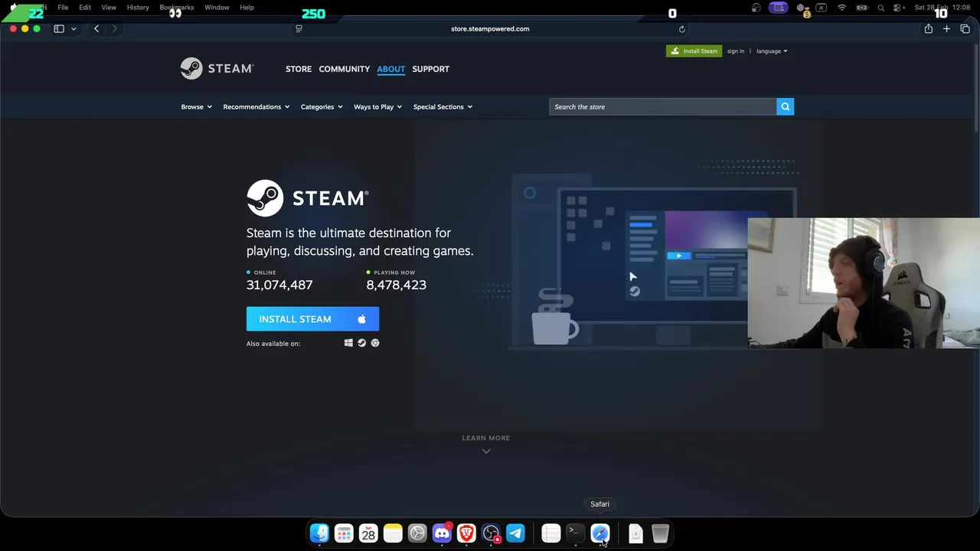Viewport: 980px width, 551px height.
Task: Click the page reader icon in the address bar
Action: coord(299,29)
